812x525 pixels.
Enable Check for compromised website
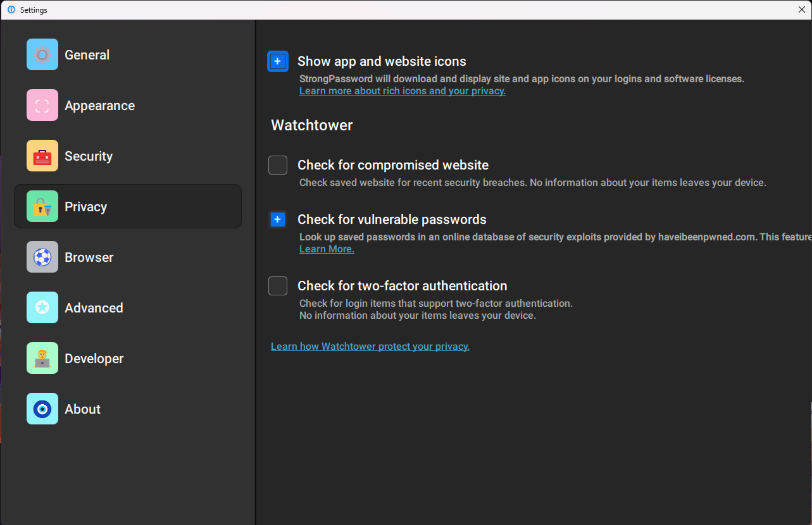pos(278,165)
